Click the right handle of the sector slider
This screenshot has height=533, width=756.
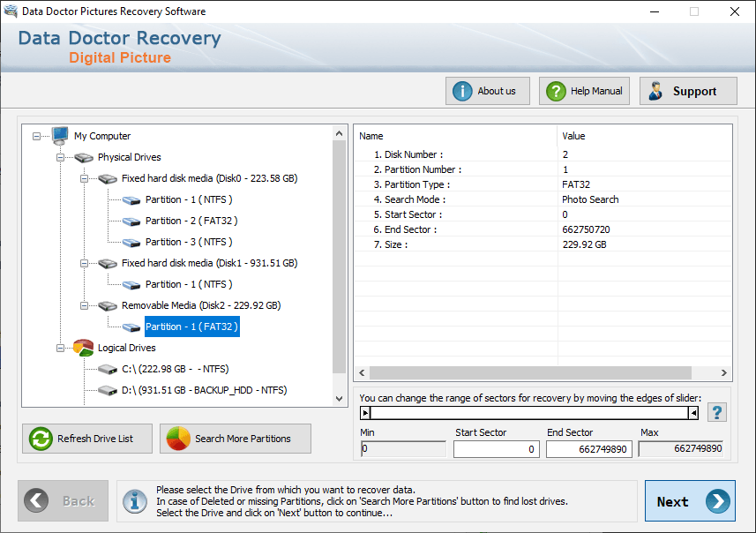(x=693, y=413)
